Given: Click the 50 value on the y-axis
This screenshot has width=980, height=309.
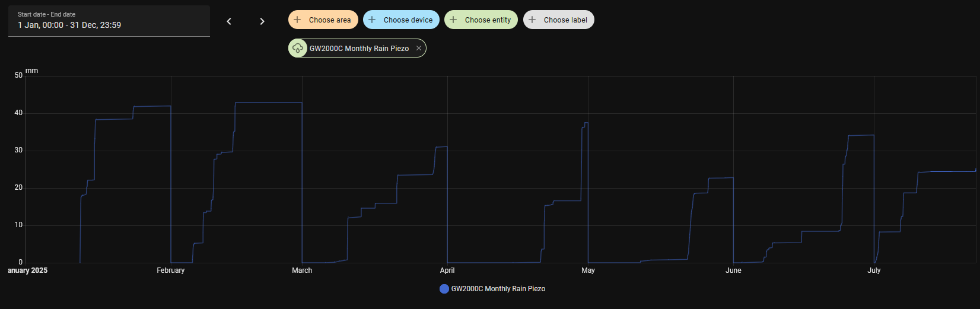Looking at the screenshot, I should (18, 75).
